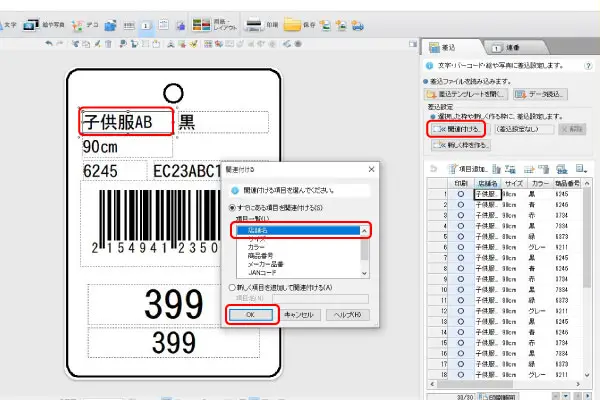Image resolution: width=600 pixels, height=400 pixels.
Task: Click the 印刷 column header
Action: (461, 183)
